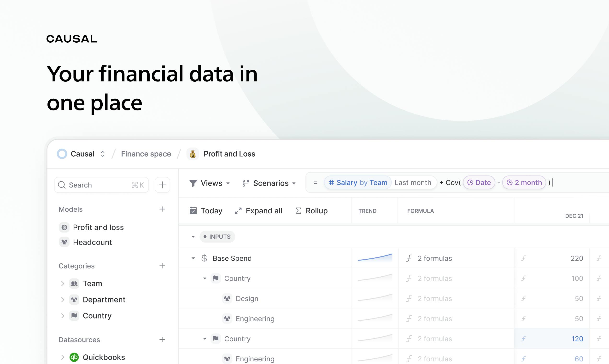Add a datasource with Datasources plus
Viewport: 609px width, 364px height.
(162, 340)
